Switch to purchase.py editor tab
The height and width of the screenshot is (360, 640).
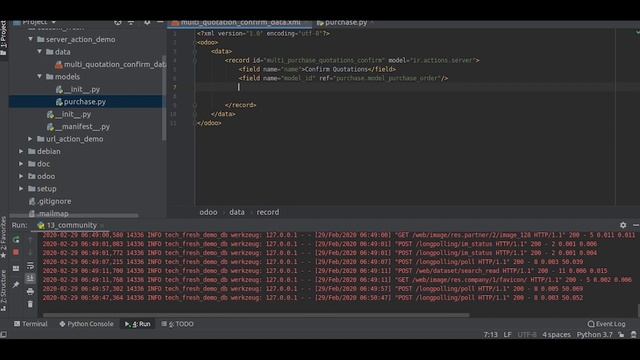(342, 22)
